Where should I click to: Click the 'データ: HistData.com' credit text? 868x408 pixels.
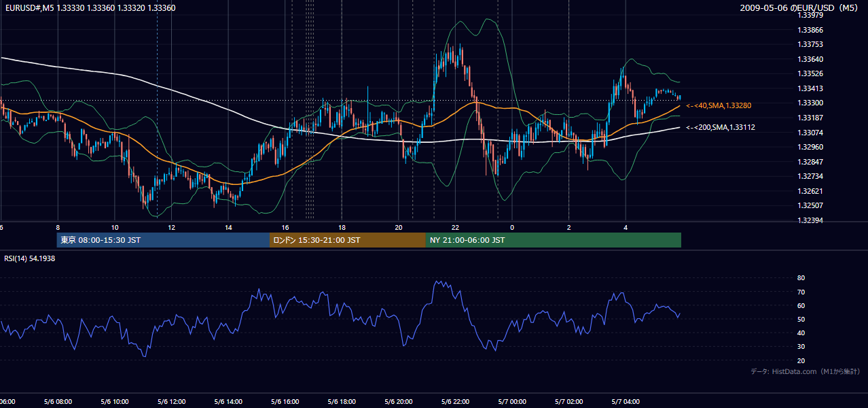[806, 371]
